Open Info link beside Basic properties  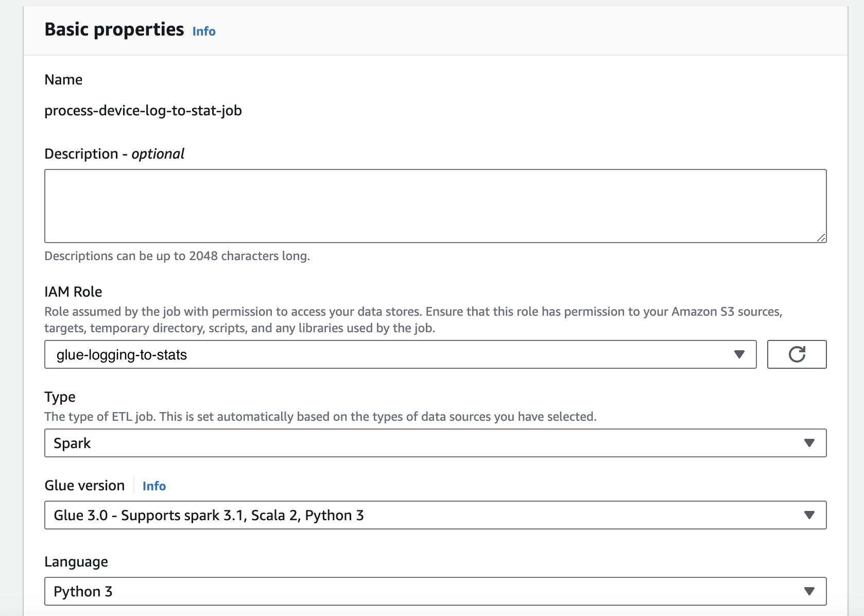pyautogui.click(x=204, y=31)
